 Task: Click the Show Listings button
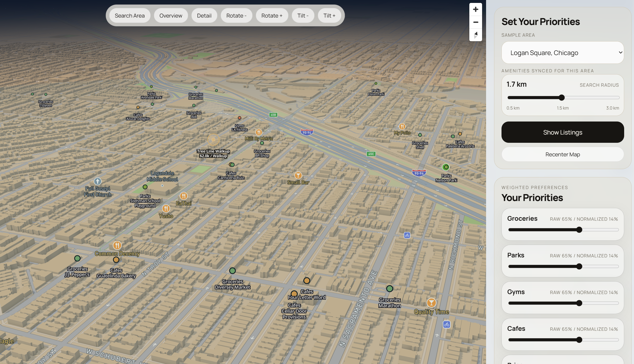(562, 132)
